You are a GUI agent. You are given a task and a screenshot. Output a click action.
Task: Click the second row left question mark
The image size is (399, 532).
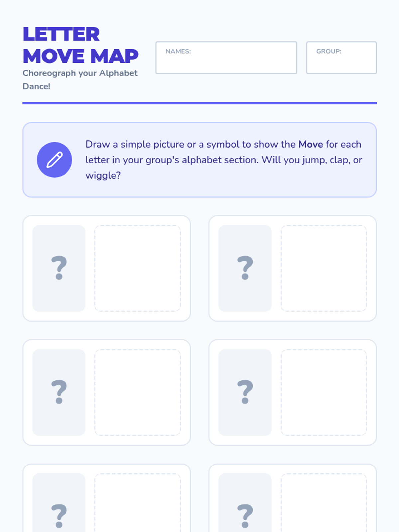point(59,392)
